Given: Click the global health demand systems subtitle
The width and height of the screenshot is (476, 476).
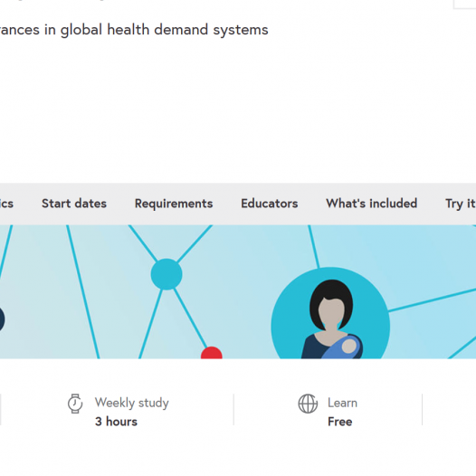Looking at the screenshot, I should click(134, 30).
